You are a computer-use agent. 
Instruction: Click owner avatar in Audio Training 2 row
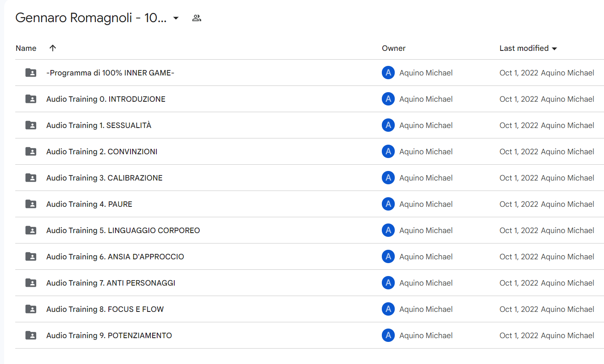coord(388,151)
